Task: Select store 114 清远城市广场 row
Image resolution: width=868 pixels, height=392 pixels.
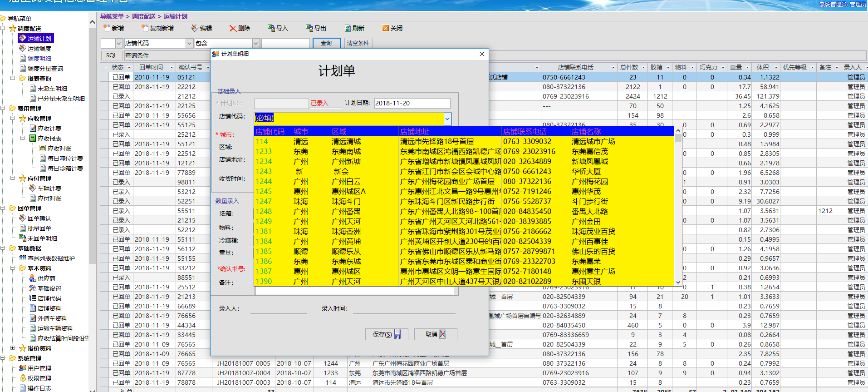Action: click(464, 141)
